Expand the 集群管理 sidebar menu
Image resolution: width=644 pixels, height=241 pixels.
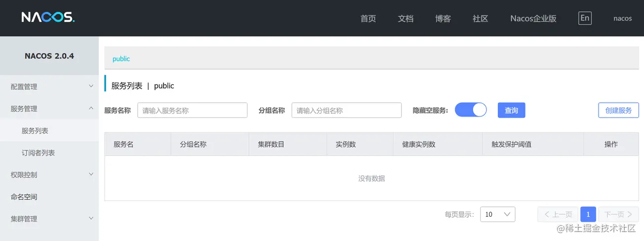[x=49, y=218]
